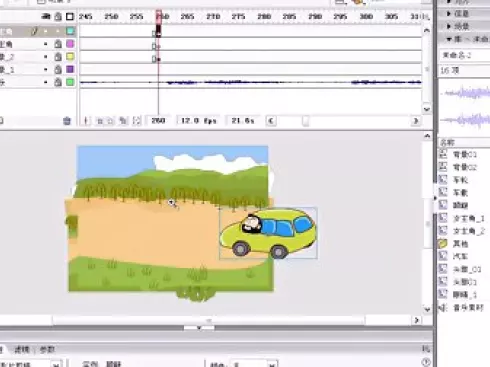Click the show/hide all layers eye icon

46,16
